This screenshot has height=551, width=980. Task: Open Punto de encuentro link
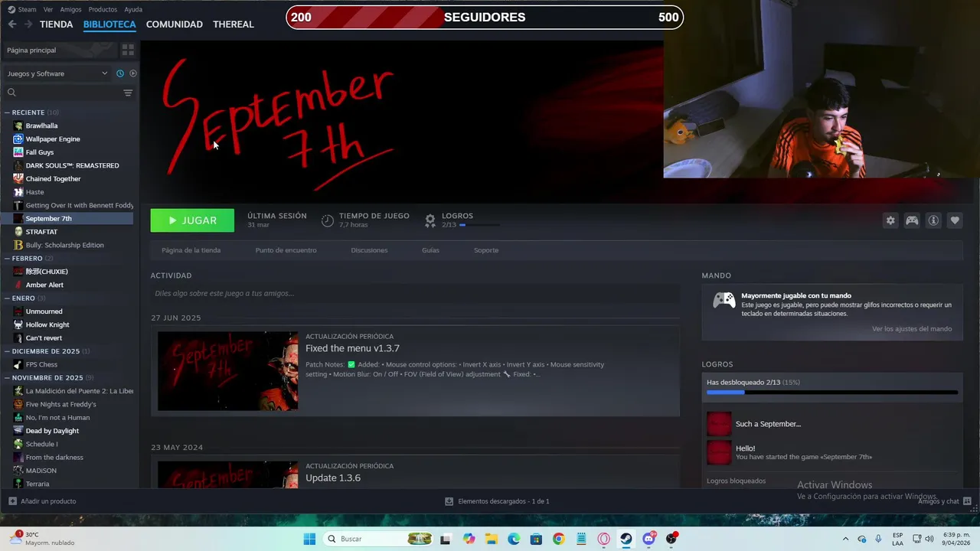click(286, 250)
